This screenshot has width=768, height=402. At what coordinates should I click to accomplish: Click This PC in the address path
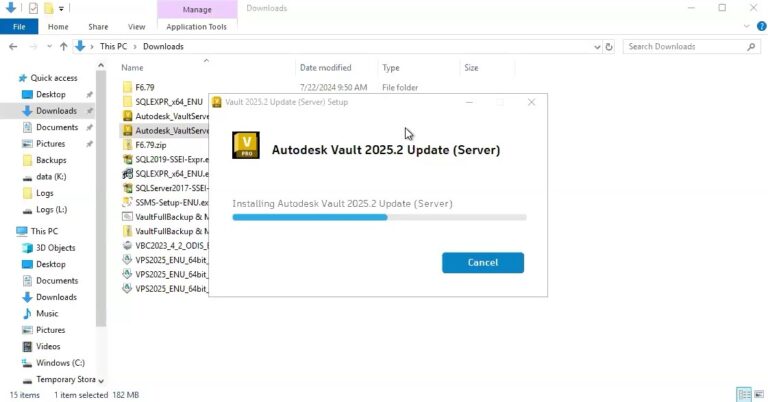click(x=113, y=47)
